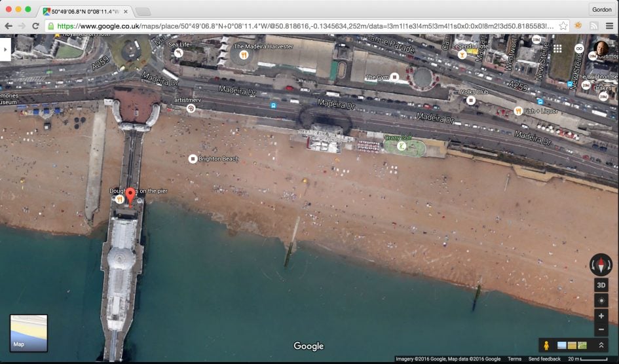The image size is (619, 364).
Task: Click the Crazy Golf green marker icon
Action: pos(402,146)
